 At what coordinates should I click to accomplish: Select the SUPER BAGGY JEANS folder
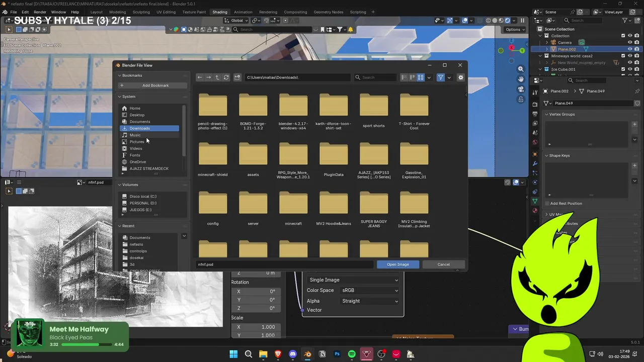[374, 209]
